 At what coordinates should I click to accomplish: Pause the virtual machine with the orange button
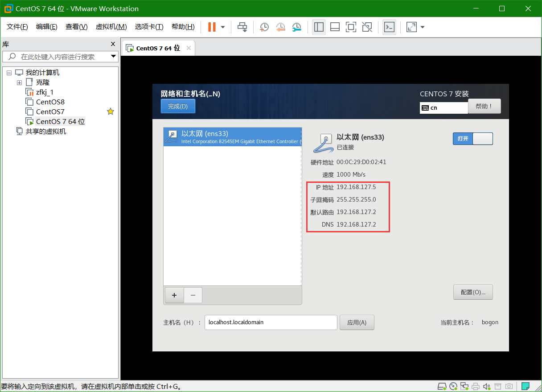point(212,27)
